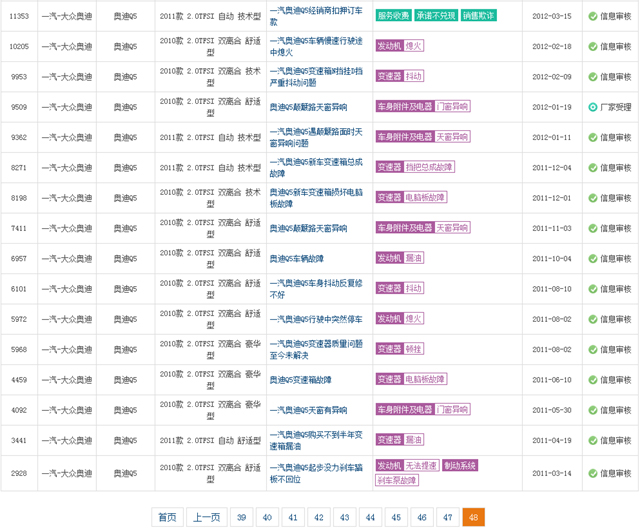The width and height of the screenshot is (640, 530).
Task: Open the 一汽奥迪Q5行驶中突然停车 link
Action: (x=316, y=319)
